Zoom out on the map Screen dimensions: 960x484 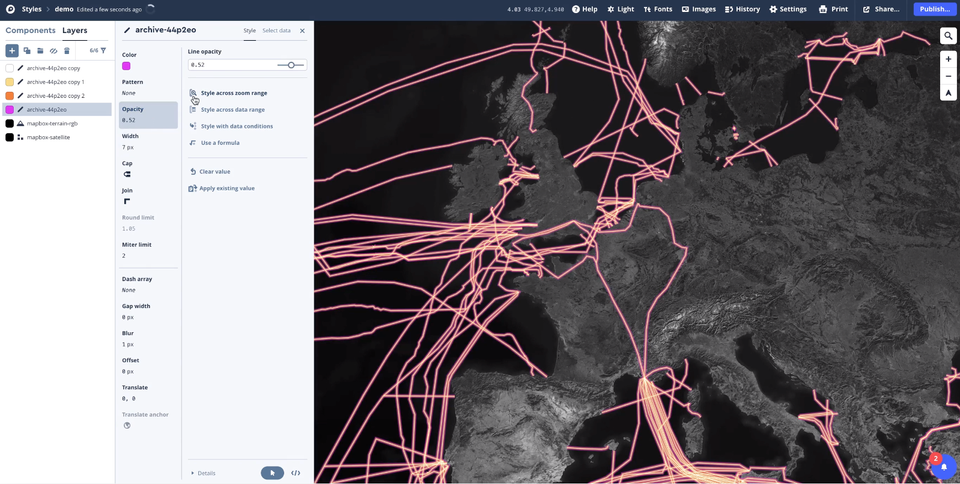tap(948, 76)
